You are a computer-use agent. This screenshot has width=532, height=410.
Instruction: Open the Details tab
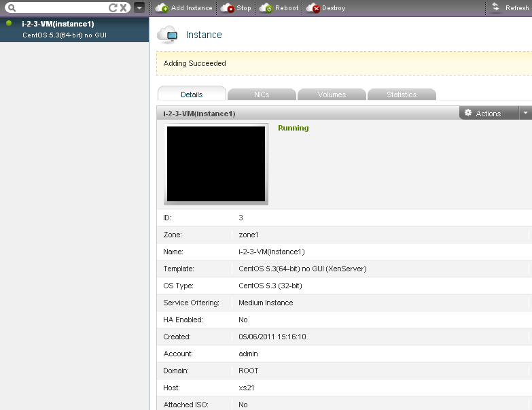pos(192,94)
